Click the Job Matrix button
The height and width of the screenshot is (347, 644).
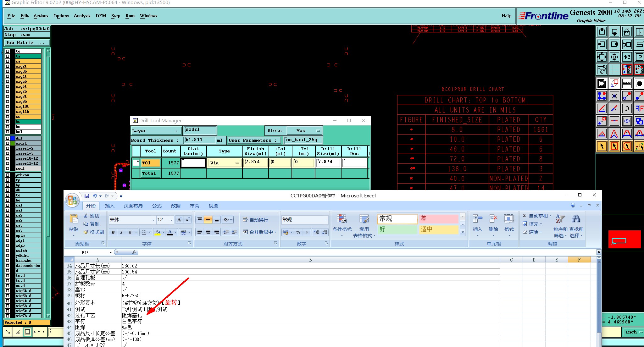coord(26,42)
